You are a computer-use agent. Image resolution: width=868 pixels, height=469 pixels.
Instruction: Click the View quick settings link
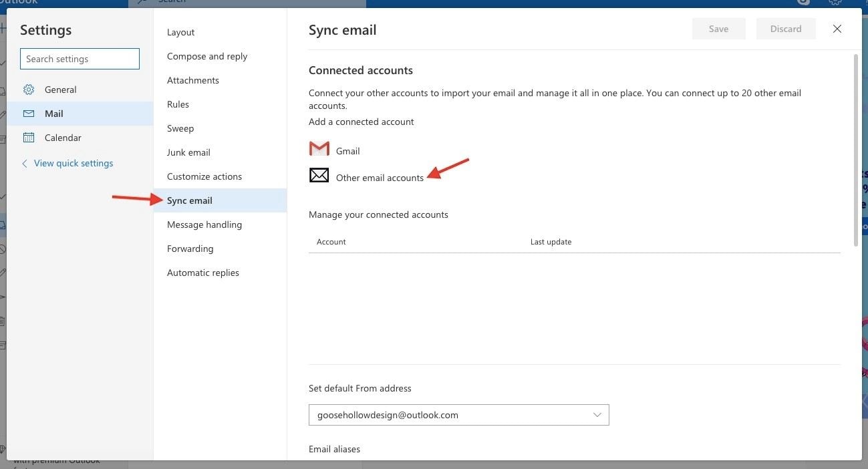point(74,162)
